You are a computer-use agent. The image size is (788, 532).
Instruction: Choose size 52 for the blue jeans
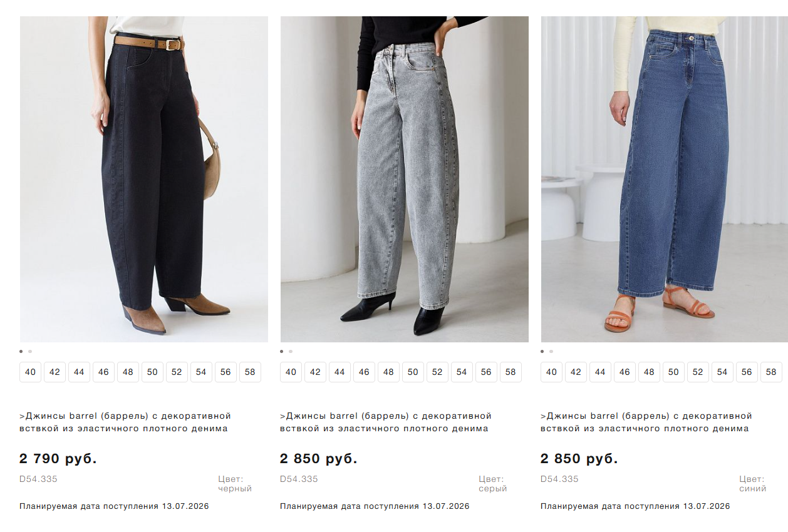click(698, 372)
